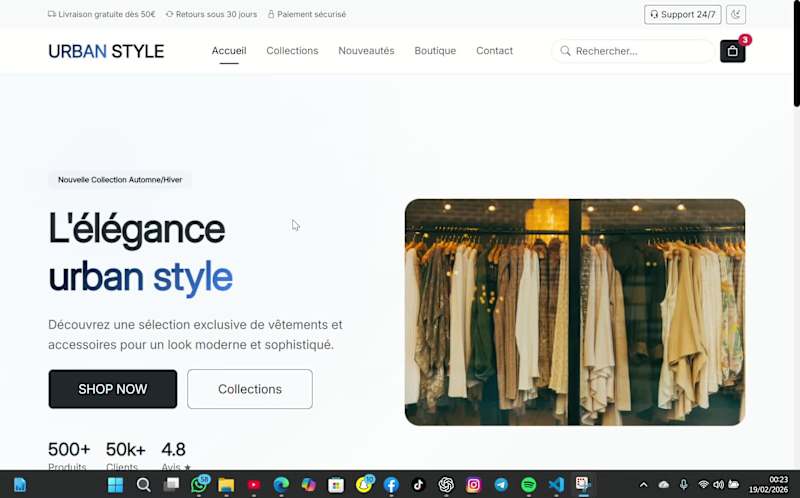Click the Rechercher search field

point(633,51)
